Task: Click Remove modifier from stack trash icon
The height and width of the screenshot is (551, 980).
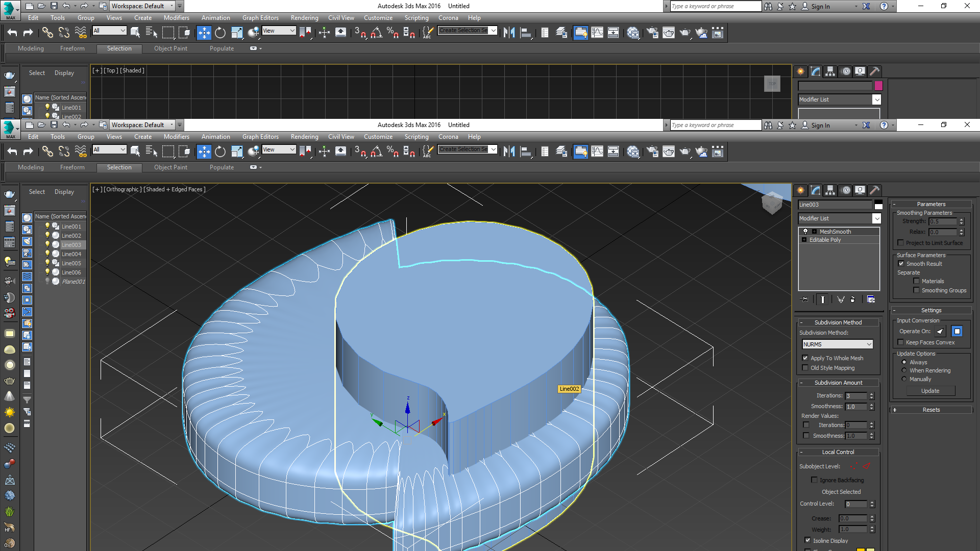Action: (x=852, y=299)
